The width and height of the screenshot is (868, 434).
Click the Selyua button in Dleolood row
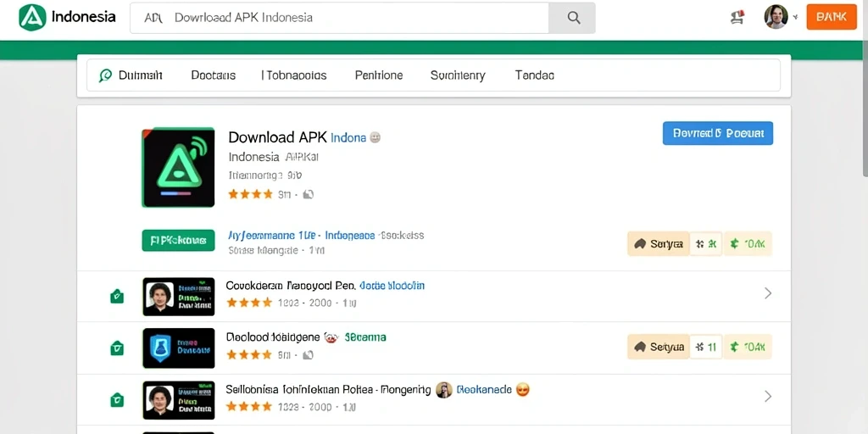[x=658, y=347]
